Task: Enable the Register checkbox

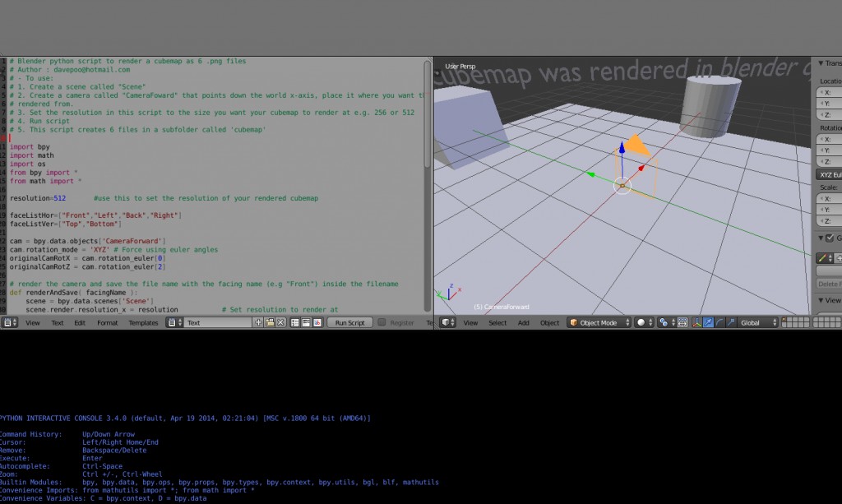Action: coord(382,322)
